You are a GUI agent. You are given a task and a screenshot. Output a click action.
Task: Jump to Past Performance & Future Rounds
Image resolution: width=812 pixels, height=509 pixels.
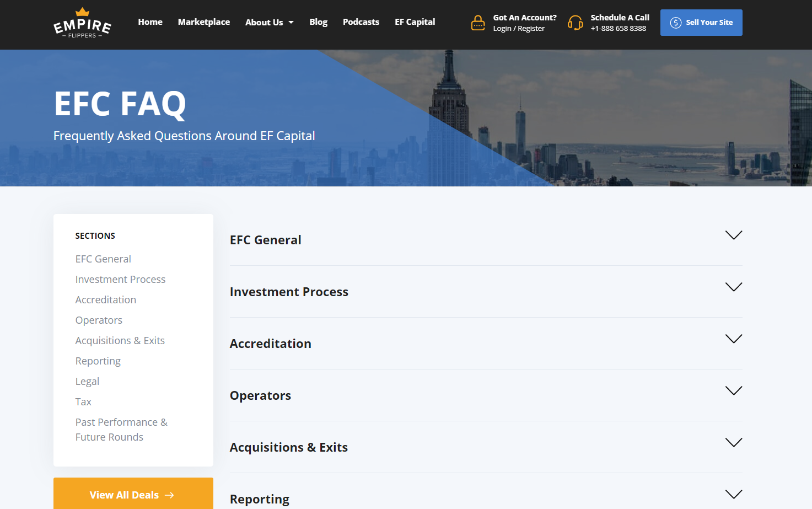121,430
